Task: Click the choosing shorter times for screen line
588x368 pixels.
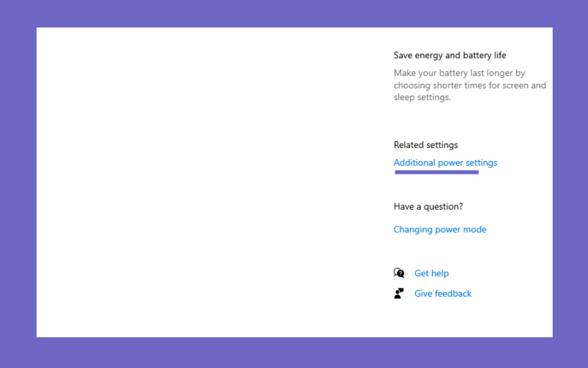Action: click(x=470, y=85)
